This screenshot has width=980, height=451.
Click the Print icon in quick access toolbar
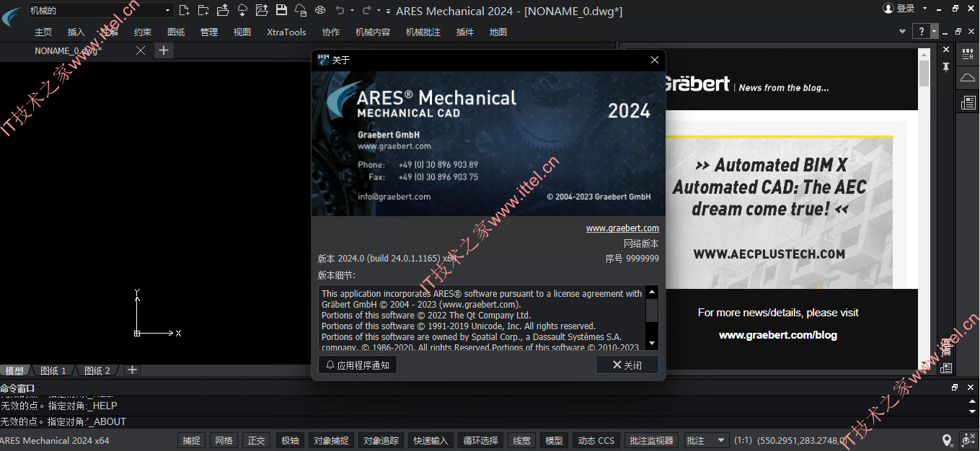(320, 10)
